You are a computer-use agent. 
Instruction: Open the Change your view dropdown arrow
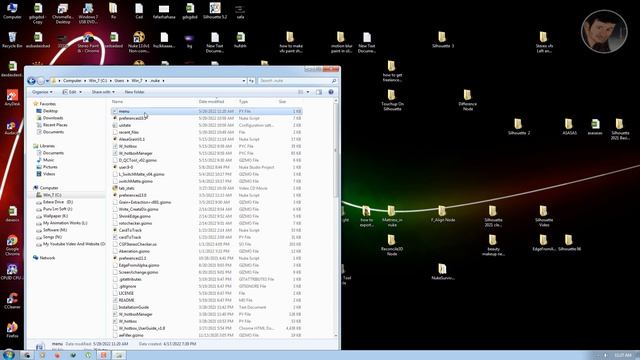(x=308, y=92)
